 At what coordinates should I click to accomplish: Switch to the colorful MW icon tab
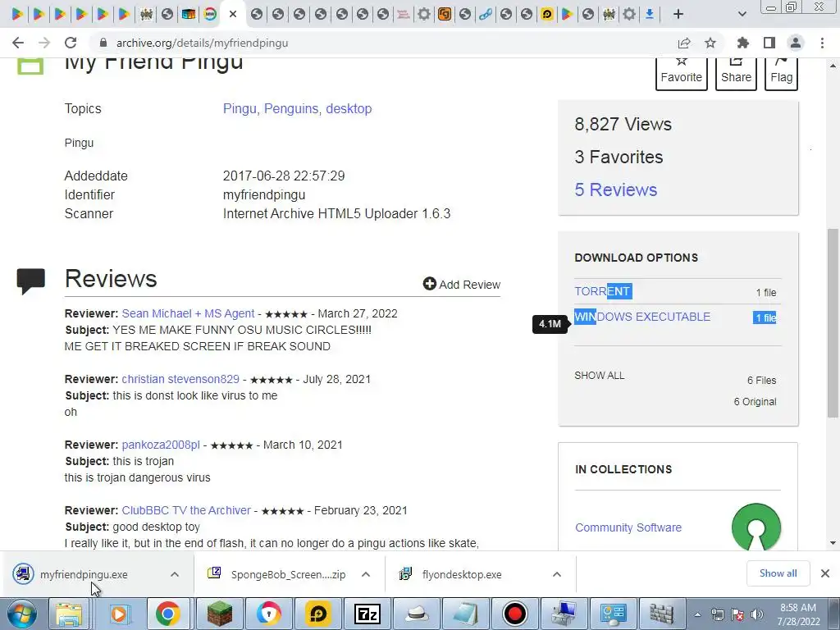point(210,14)
